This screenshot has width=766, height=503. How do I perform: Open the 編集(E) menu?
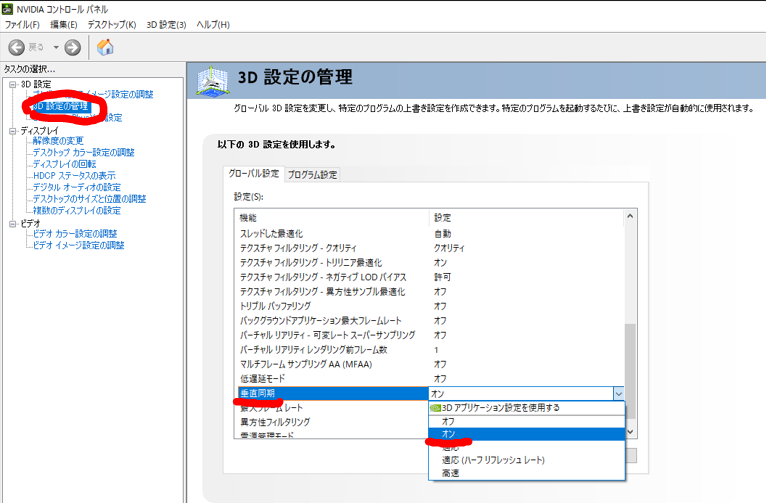click(x=64, y=24)
